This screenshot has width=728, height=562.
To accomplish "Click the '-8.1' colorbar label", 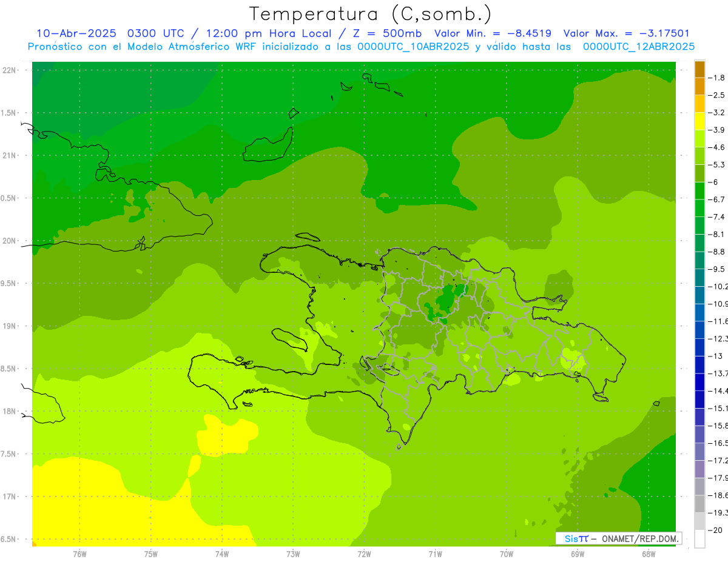I will point(716,234).
